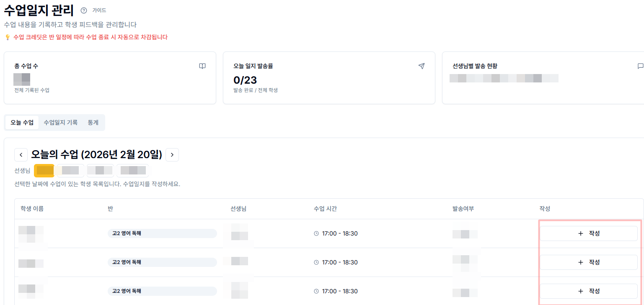Click the plus icon in the bottom 작성 button

coord(580,291)
